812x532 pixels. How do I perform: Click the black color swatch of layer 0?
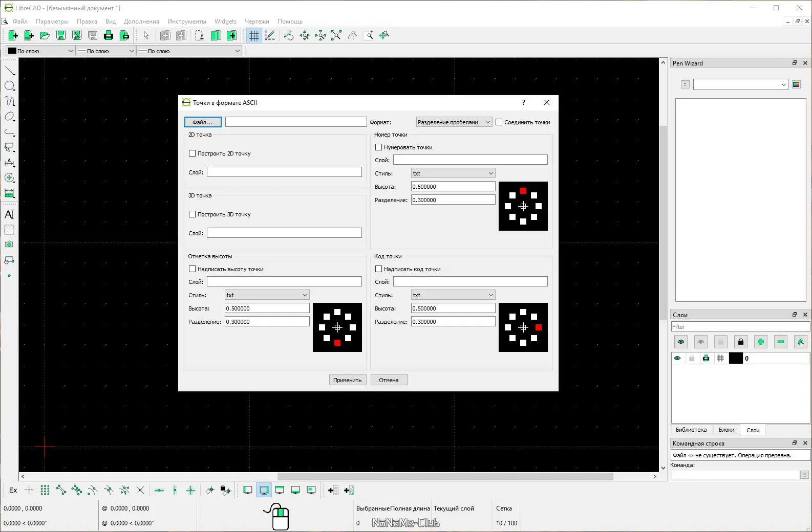tap(735, 358)
